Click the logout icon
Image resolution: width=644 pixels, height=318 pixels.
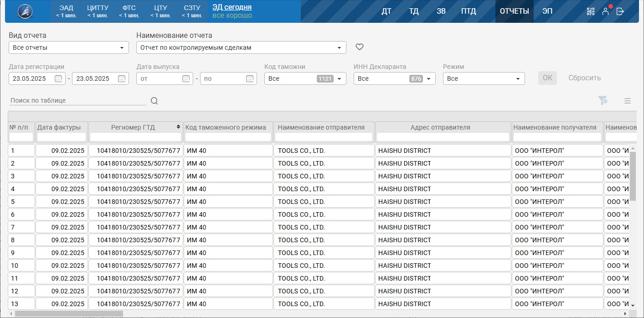620,11
